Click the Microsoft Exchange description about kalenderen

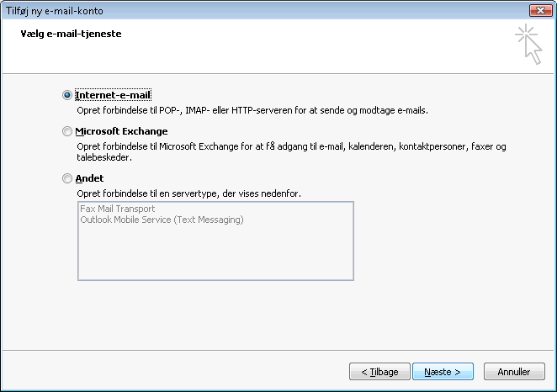[290, 146]
